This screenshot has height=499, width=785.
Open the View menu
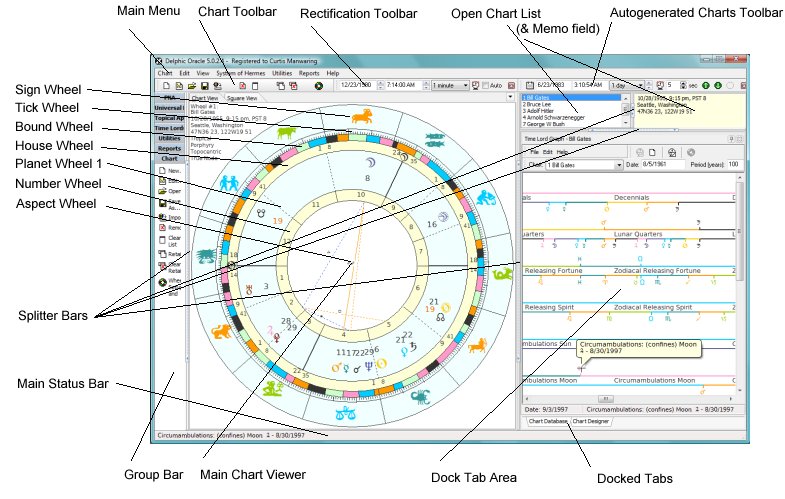tap(203, 73)
